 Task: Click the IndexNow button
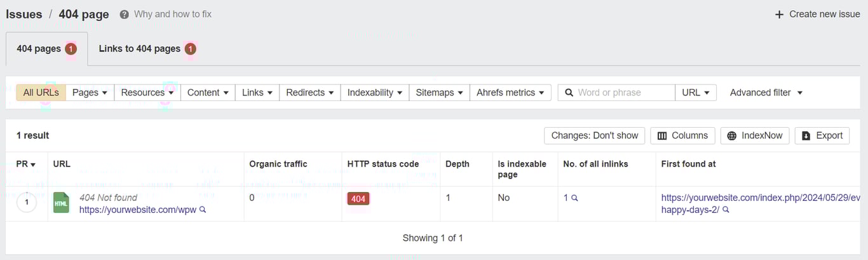coord(755,135)
